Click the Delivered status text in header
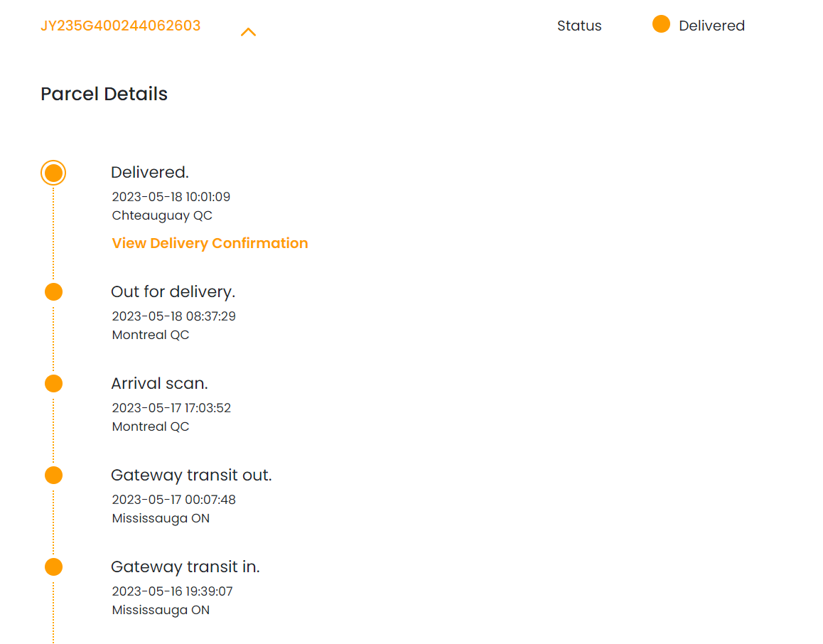Screen dimensions: 823x644 click(711, 26)
